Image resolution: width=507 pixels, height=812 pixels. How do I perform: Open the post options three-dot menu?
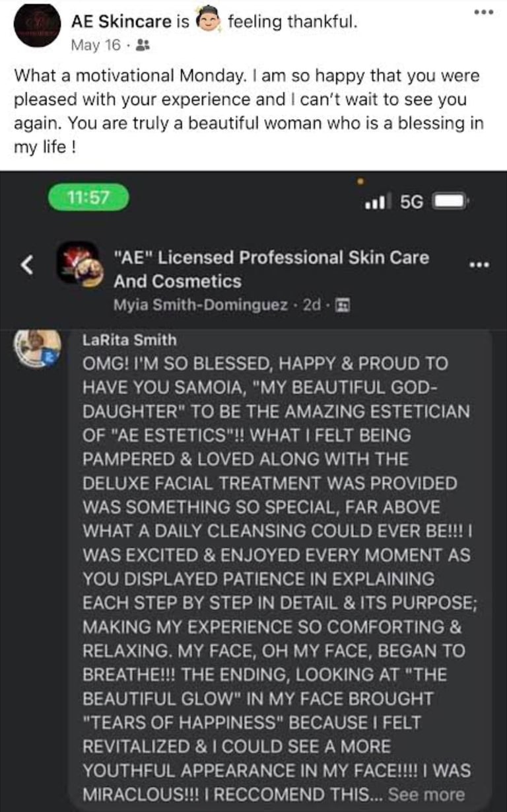tap(485, 12)
